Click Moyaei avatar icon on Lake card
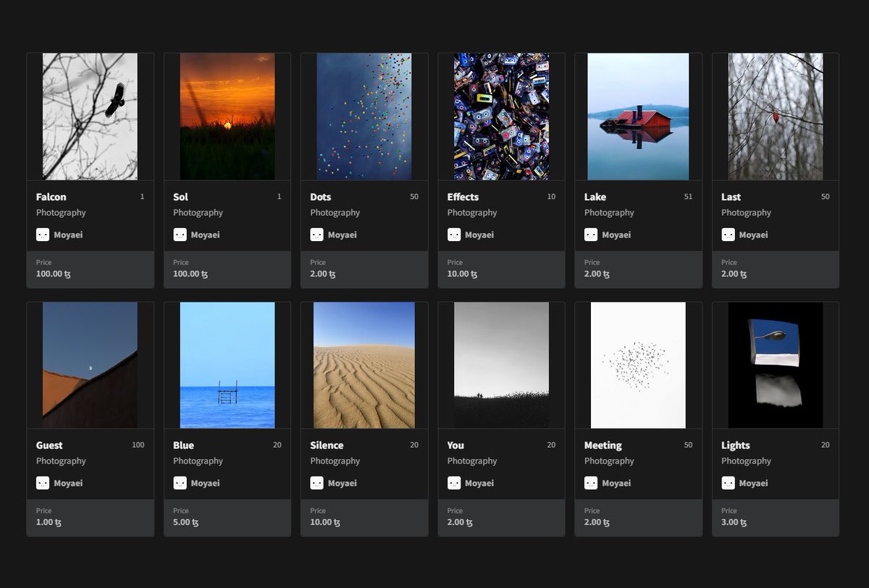This screenshot has height=588, width=869. coord(591,235)
